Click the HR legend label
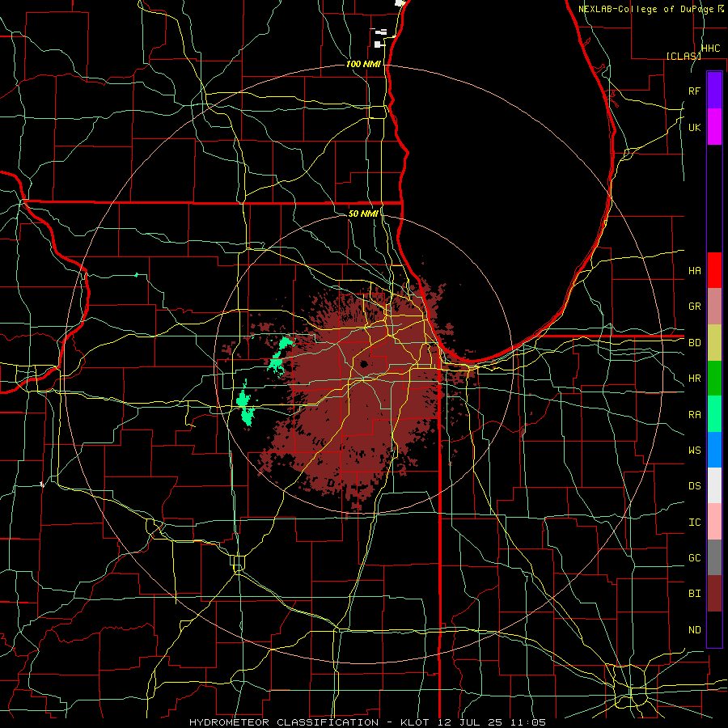Image resolution: width=728 pixels, height=728 pixels. pyautogui.click(x=694, y=379)
